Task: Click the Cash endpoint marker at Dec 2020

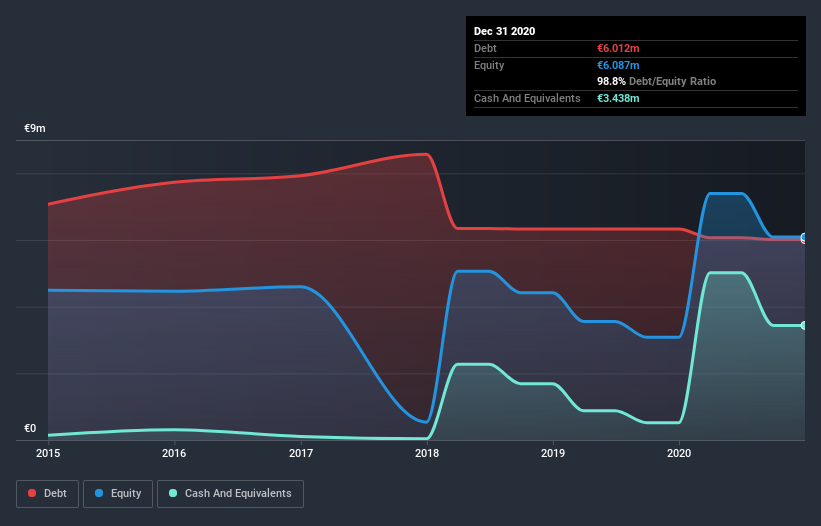Action: click(804, 326)
